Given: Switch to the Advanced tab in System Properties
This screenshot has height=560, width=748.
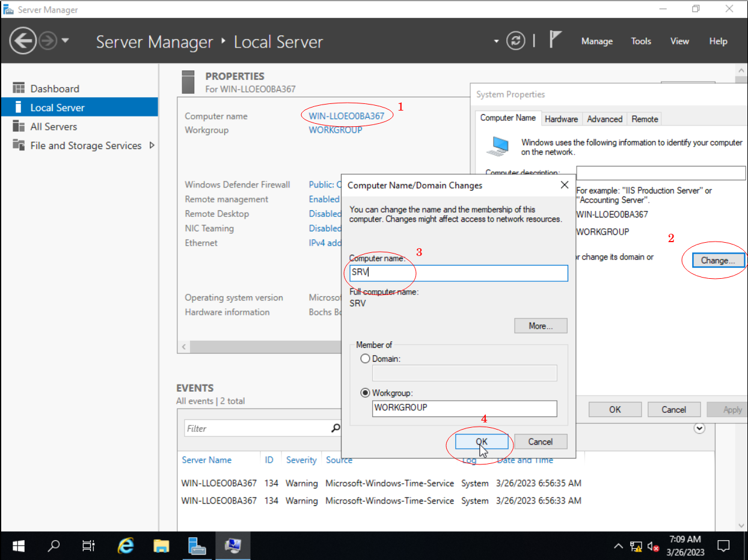Looking at the screenshot, I should click(x=604, y=119).
